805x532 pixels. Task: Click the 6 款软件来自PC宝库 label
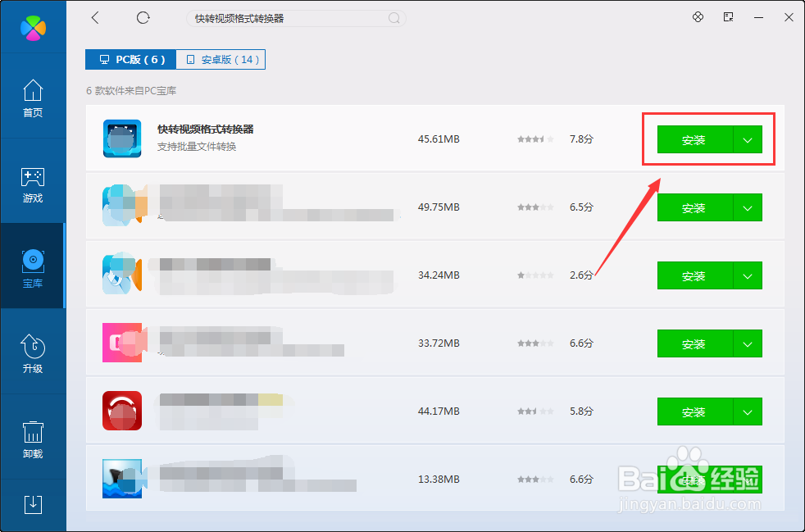coord(131,91)
